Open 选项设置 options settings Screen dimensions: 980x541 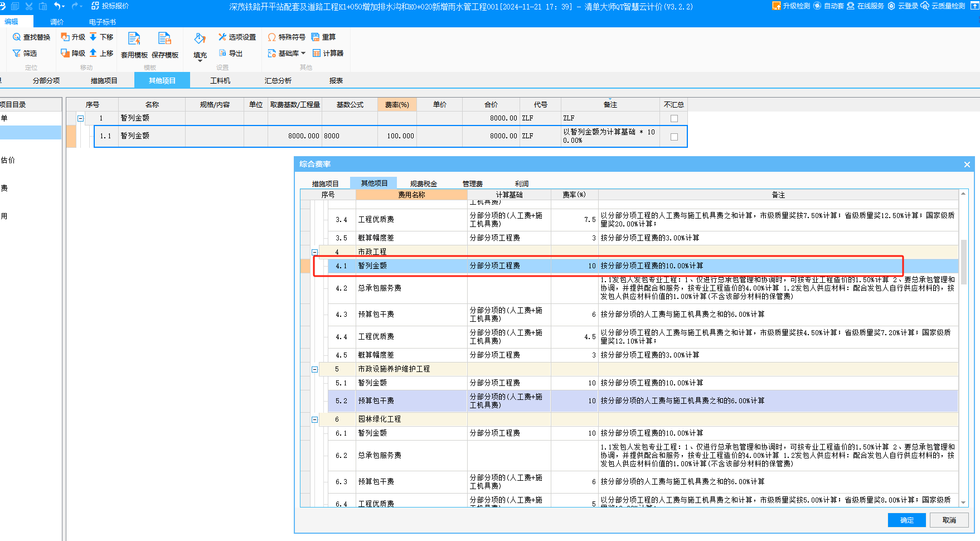coord(237,37)
